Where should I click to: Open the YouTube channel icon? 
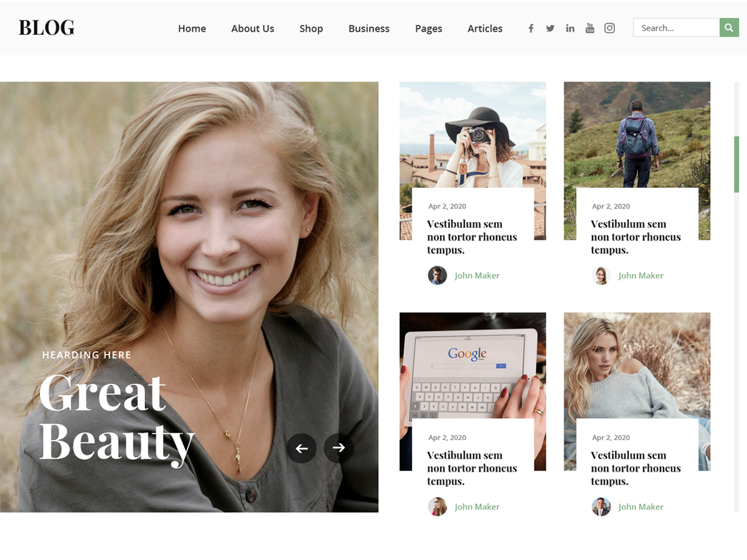[590, 28]
